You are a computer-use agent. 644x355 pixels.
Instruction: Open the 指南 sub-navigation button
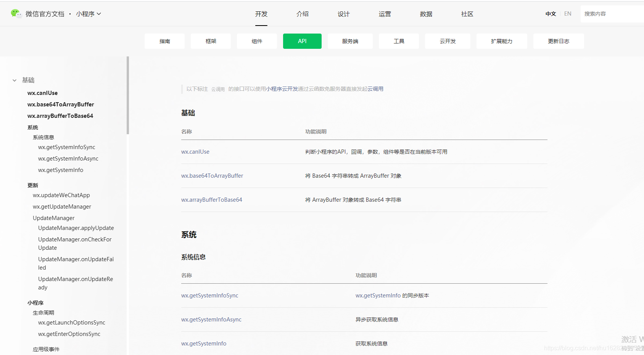coord(165,41)
